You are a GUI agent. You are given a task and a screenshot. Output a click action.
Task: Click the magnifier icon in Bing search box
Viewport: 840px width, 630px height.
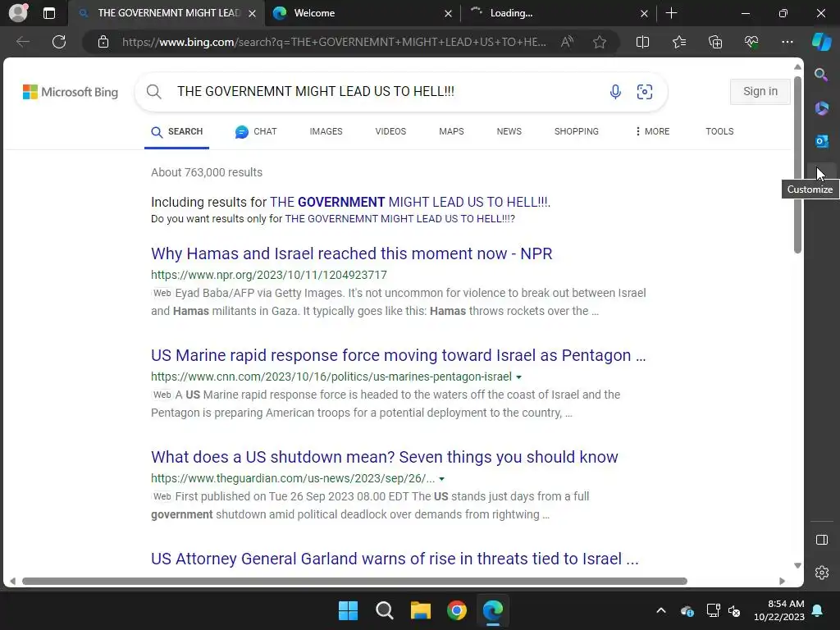click(x=153, y=92)
